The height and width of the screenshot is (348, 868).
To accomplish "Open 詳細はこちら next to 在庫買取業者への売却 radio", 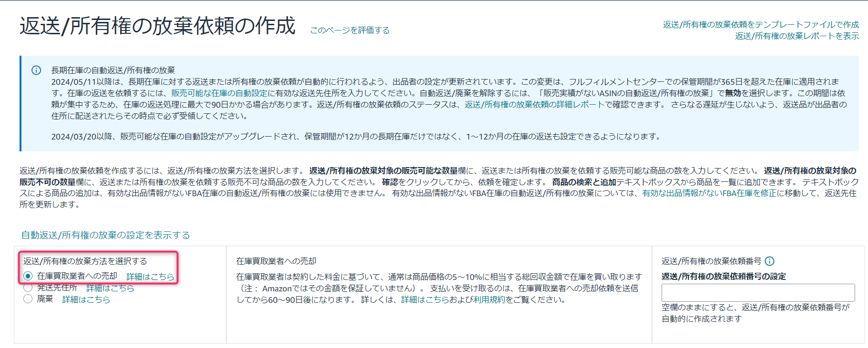I will click(x=150, y=277).
